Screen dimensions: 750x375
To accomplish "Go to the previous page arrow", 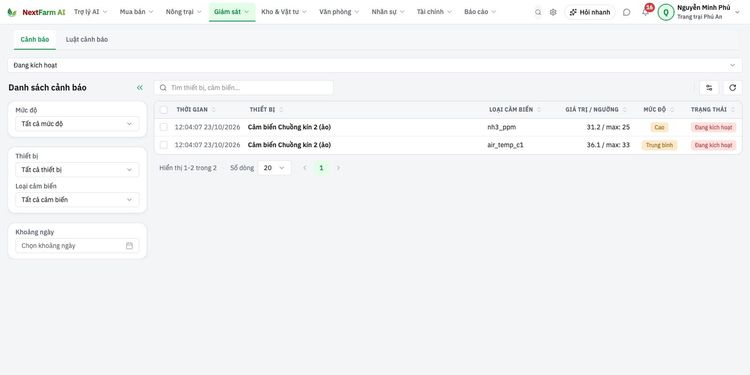I will coord(305,168).
